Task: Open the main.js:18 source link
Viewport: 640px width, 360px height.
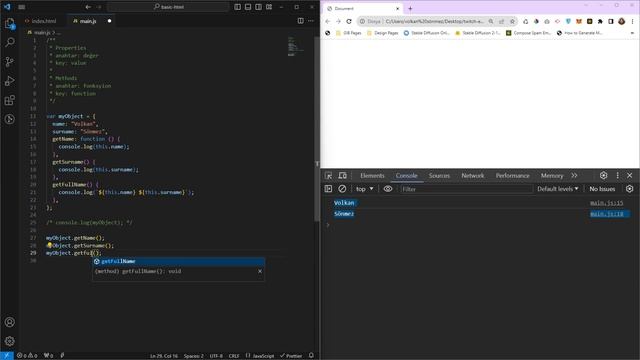Action: pyautogui.click(x=607, y=214)
